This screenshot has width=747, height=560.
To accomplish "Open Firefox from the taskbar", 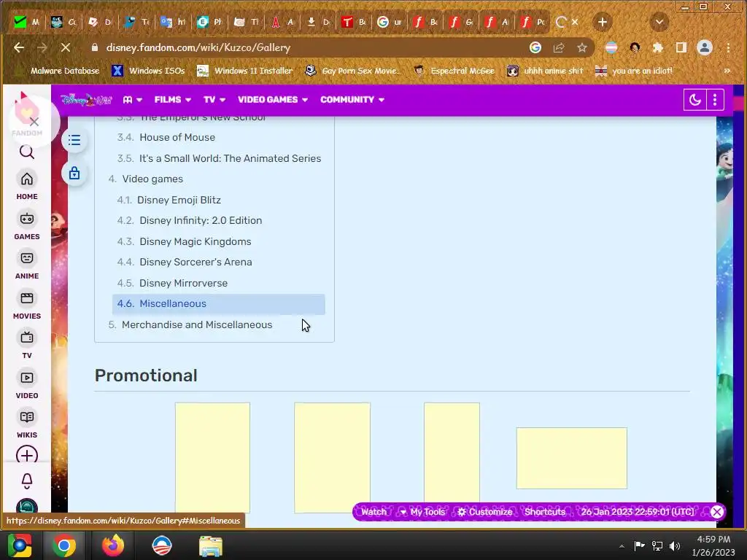I will click(113, 545).
